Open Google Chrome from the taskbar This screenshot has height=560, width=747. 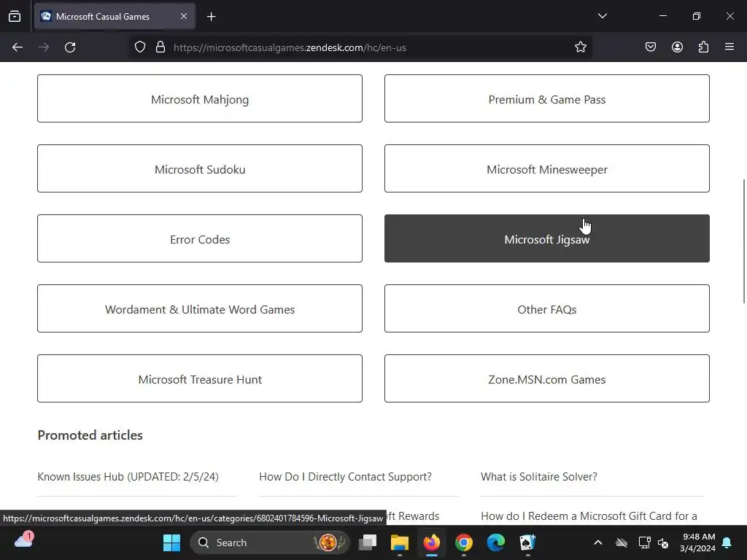click(x=463, y=542)
